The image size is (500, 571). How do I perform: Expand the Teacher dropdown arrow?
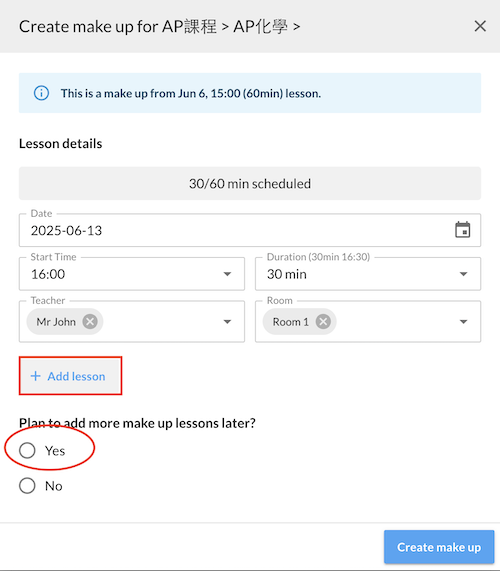(x=227, y=322)
